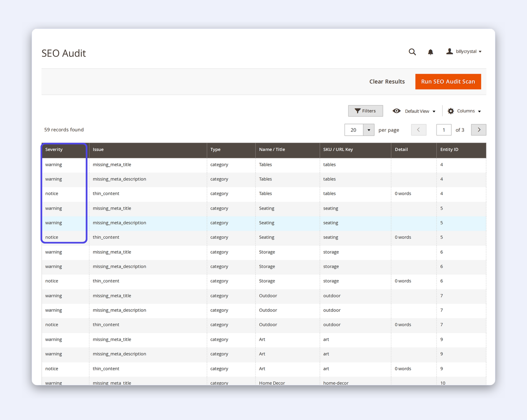Go to the previous page arrow
The height and width of the screenshot is (420, 527).
tap(419, 130)
